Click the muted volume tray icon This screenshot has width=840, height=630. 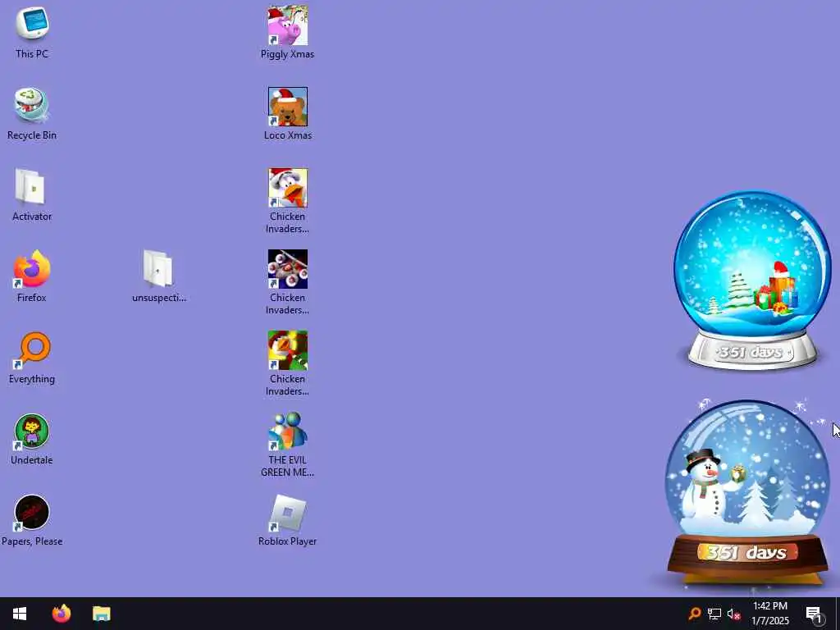[x=733, y=614]
